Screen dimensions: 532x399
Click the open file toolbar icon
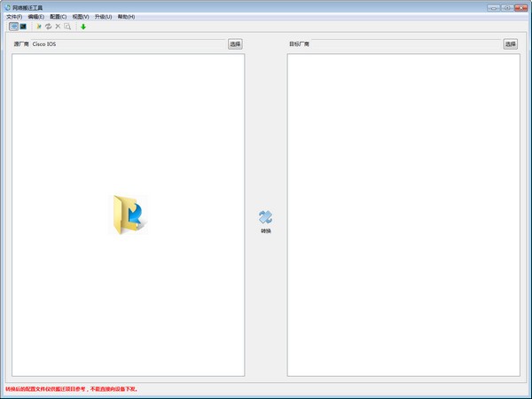[x=39, y=27]
